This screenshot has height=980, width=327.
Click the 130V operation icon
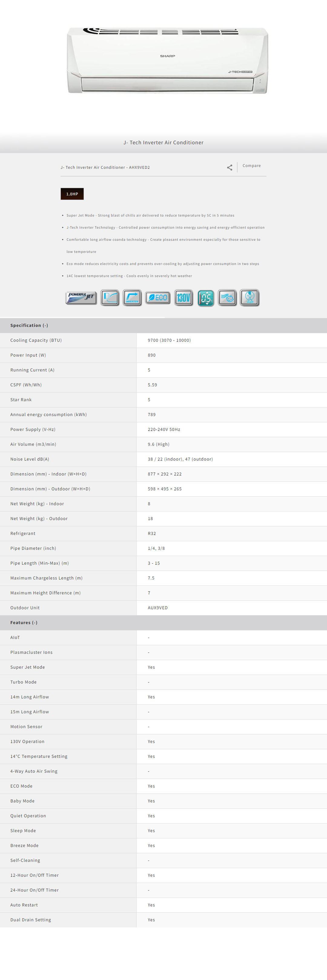point(183,298)
